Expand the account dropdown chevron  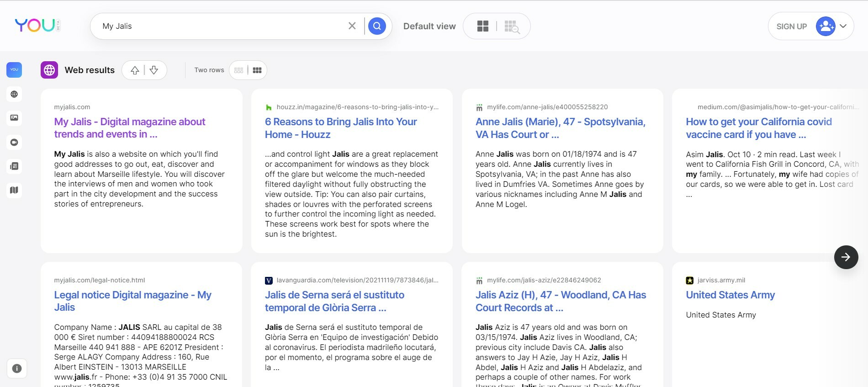tap(843, 26)
